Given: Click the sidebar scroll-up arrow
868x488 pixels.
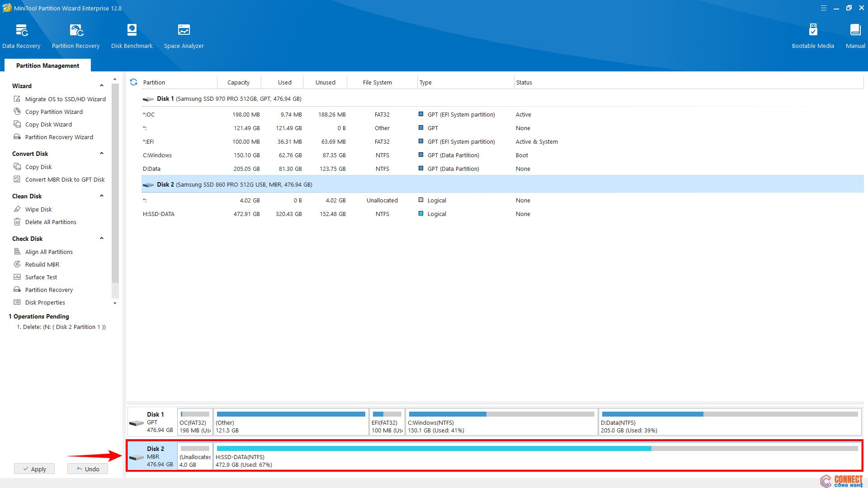Looking at the screenshot, I should click(x=115, y=80).
